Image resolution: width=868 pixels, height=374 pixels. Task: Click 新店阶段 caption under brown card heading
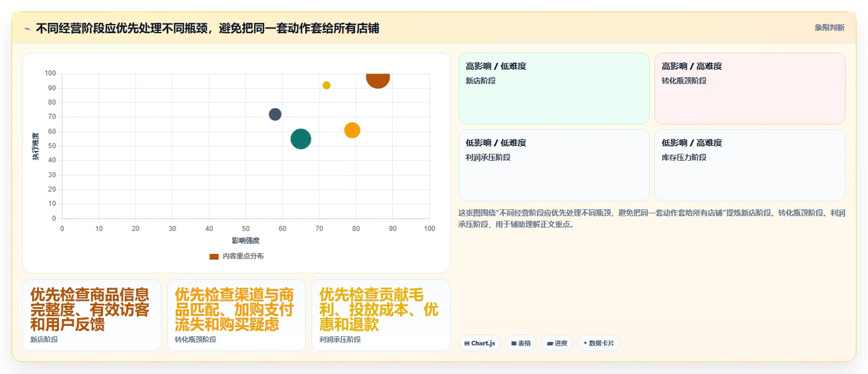(x=44, y=340)
